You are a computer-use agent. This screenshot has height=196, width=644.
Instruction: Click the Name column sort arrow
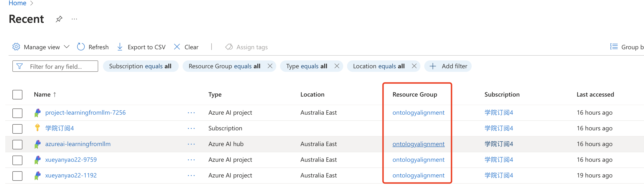[55, 94]
